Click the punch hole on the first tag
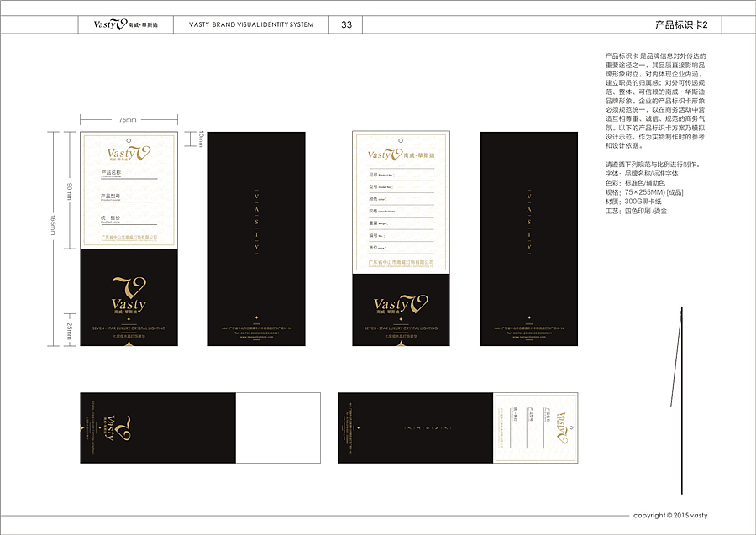Screen dimensions: 756x535 tap(129, 140)
